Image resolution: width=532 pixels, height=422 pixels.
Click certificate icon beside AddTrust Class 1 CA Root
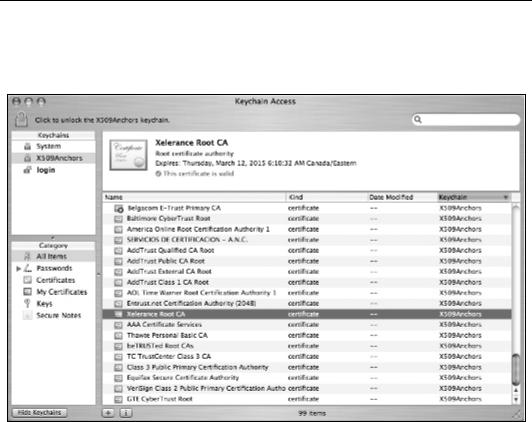pos(118,283)
